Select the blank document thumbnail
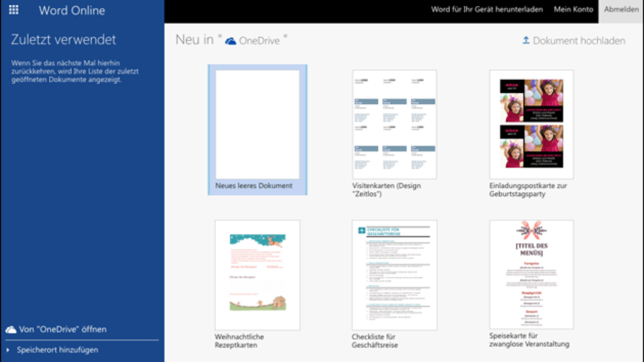 [258, 124]
